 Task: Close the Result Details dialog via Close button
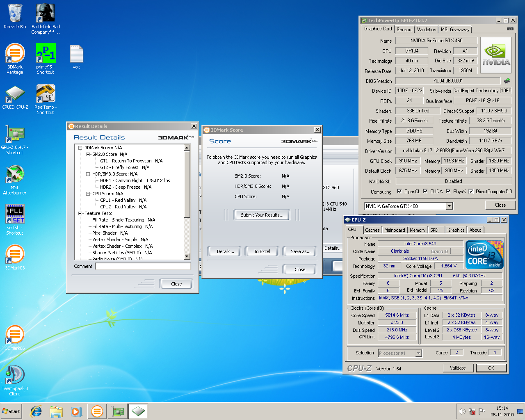176,284
